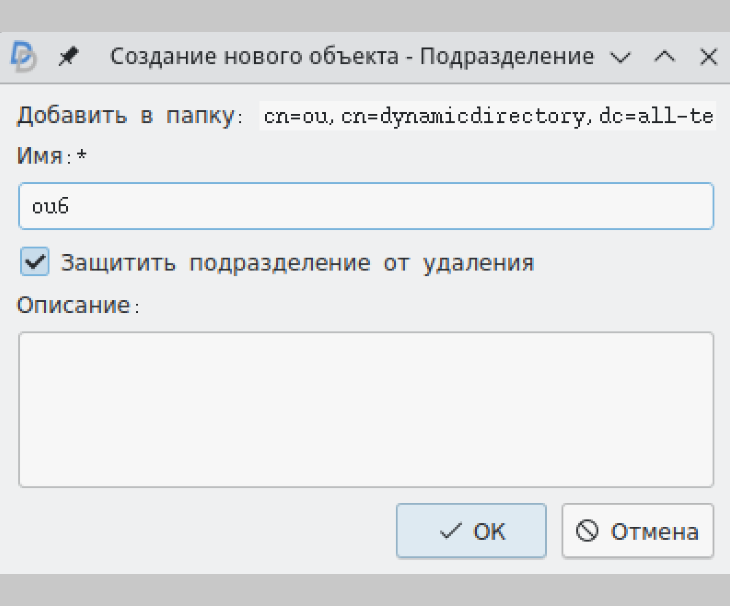This screenshot has width=730, height=606.
Task: Uncheck the deletion protection checkbox
Action: pyautogui.click(x=35, y=262)
